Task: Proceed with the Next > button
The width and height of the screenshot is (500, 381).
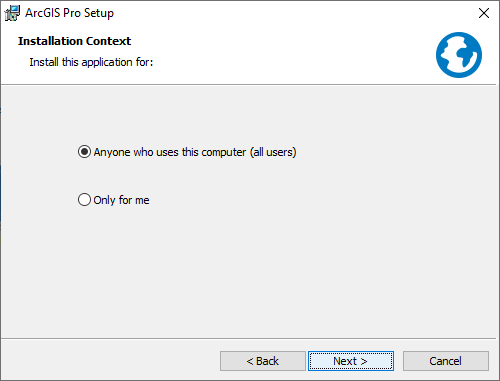Action: (351, 361)
